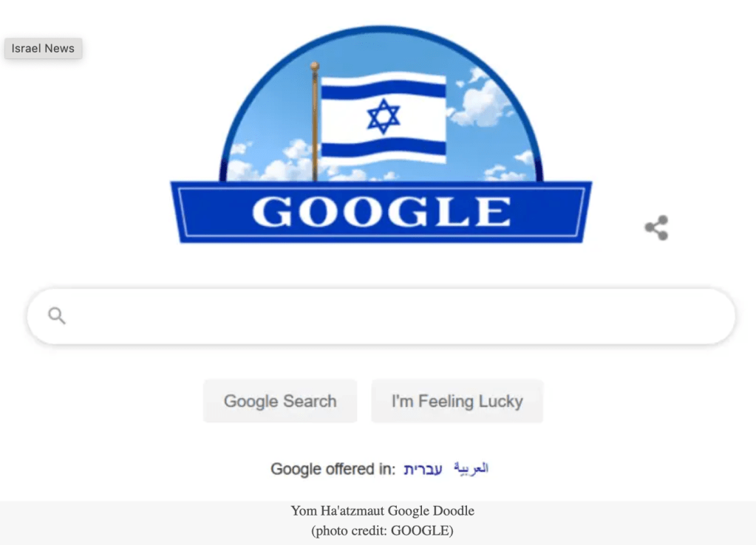Click the Google Search button
Screen dimensions: 756x545
coord(280,401)
